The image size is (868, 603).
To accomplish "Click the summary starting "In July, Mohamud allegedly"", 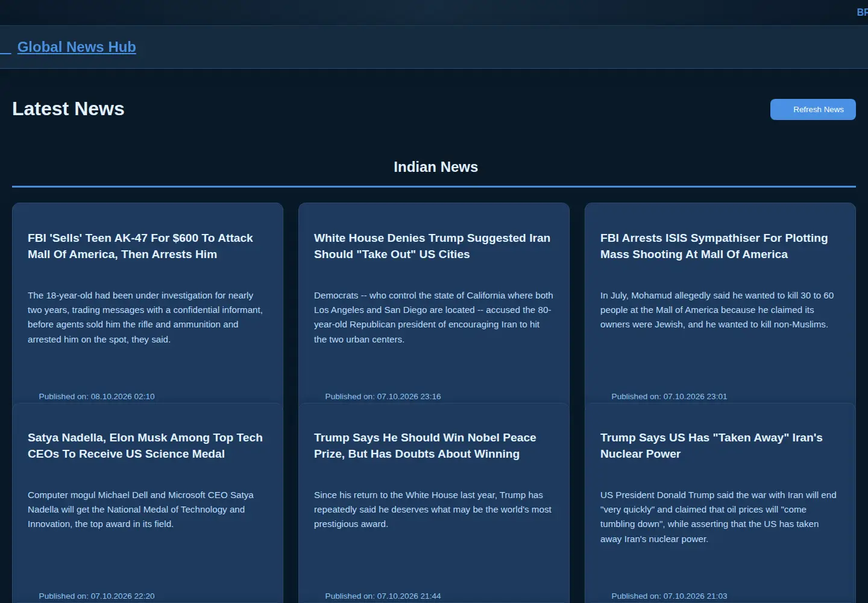I will click(717, 310).
